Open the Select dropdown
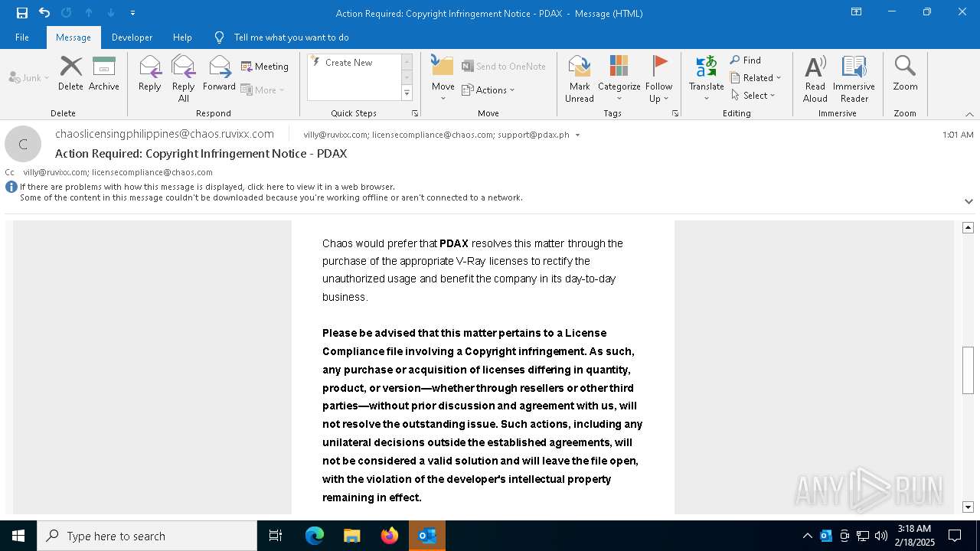This screenshot has width=980, height=551. point(753,96)
